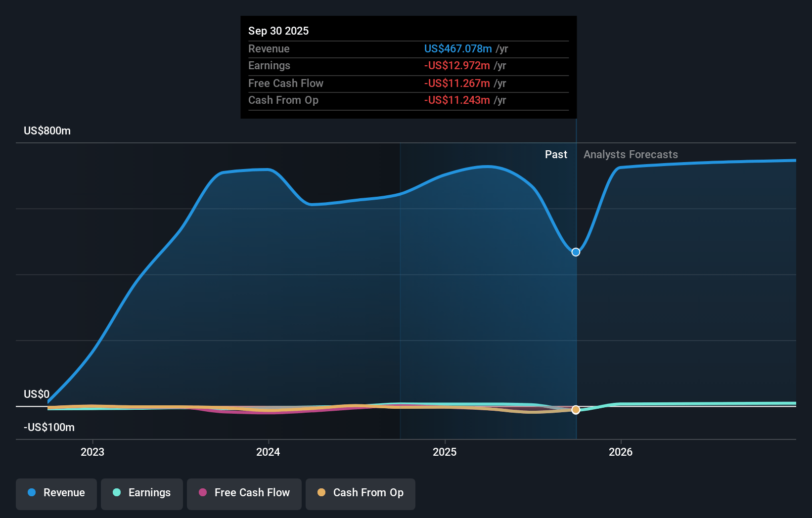Click the -US$100m y-axis label
This screenshot has width=812, height=518.
[x=49, y=427]
